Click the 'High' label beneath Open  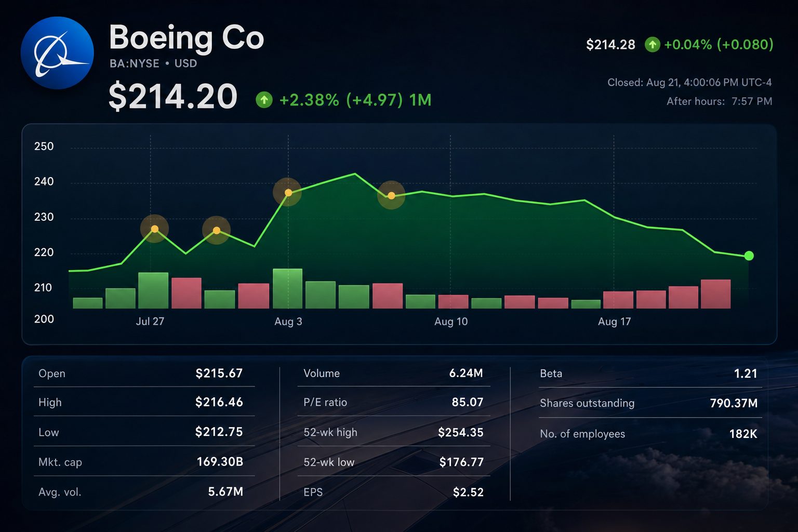coord(50,403)
